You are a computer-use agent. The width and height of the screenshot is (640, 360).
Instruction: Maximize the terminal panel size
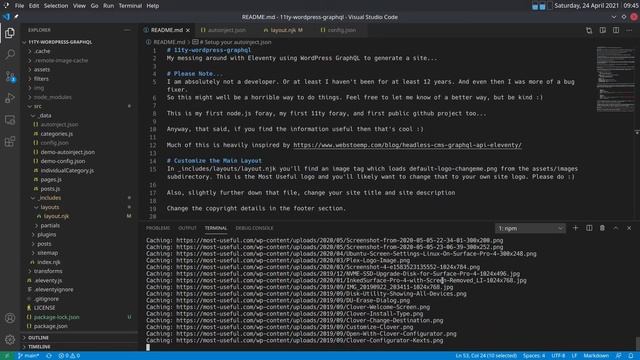pyautogui.click(x=616, y=228)
